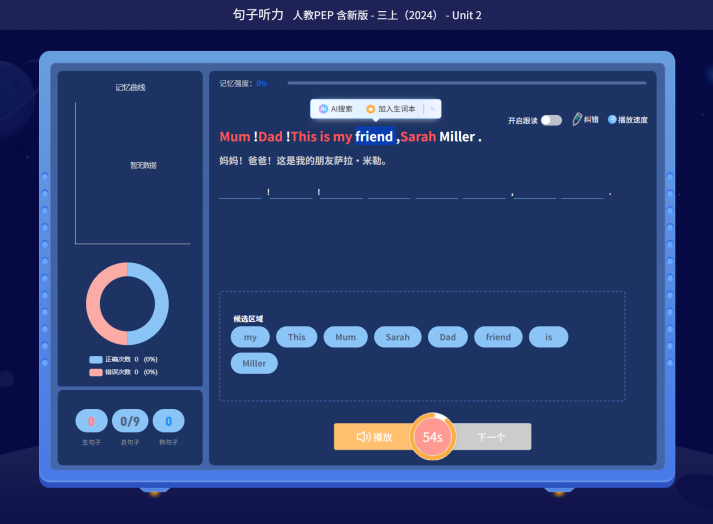Click the 纠错 pencil icon

pyautogui.click(x=578, y=119)
